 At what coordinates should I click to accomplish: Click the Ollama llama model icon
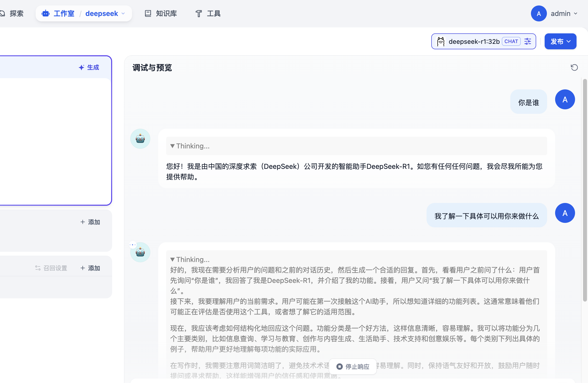pyautogui.click(x=441, y=41)
